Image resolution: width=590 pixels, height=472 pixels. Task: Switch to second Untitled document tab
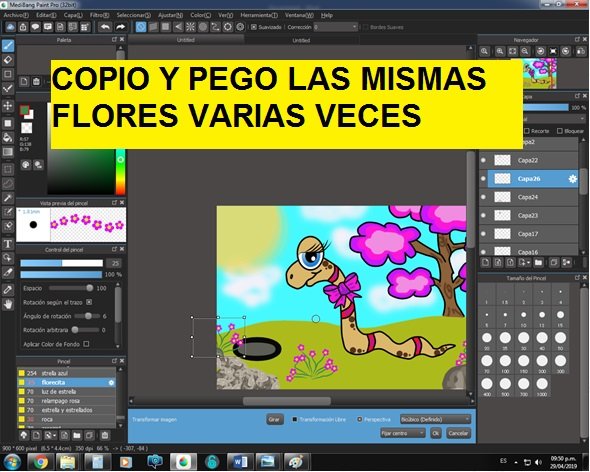point(301,40)
